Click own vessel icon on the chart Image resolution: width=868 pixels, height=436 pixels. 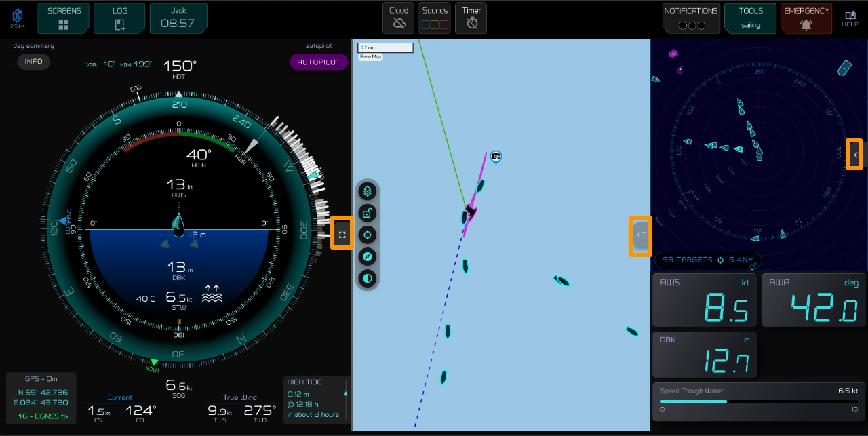point(470,212)
